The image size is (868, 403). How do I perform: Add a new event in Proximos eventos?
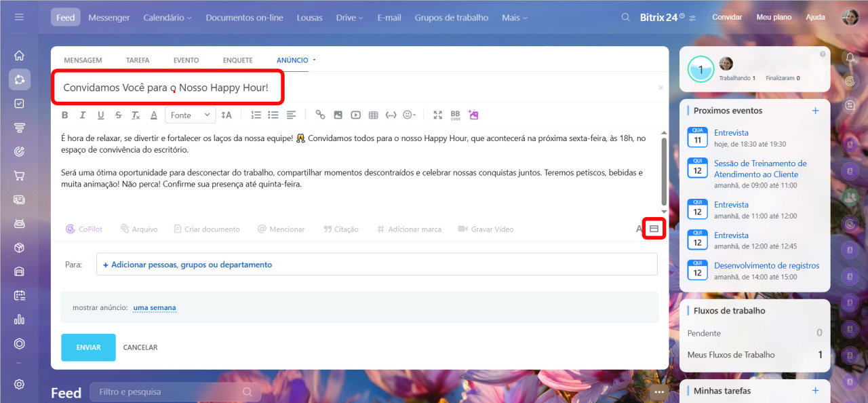pos(815,111)
